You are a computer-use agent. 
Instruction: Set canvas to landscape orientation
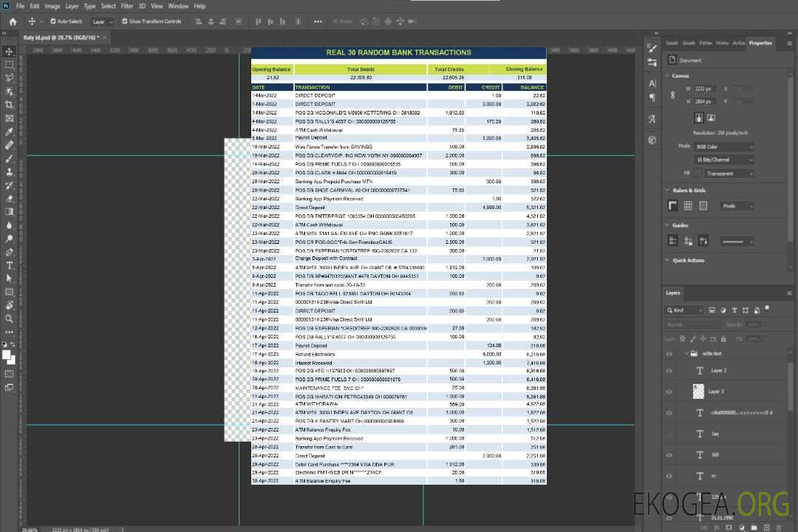712,118
